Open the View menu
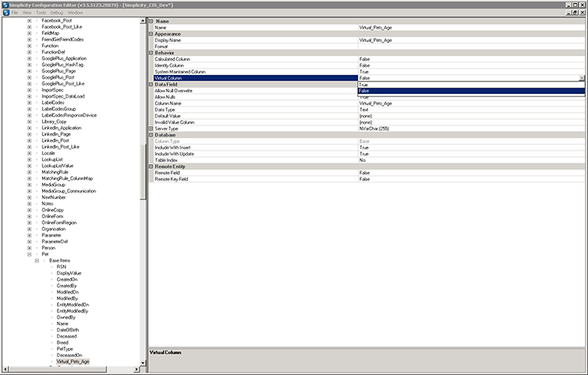The height and width of the screenshot is (375, 588). (27, 13)
